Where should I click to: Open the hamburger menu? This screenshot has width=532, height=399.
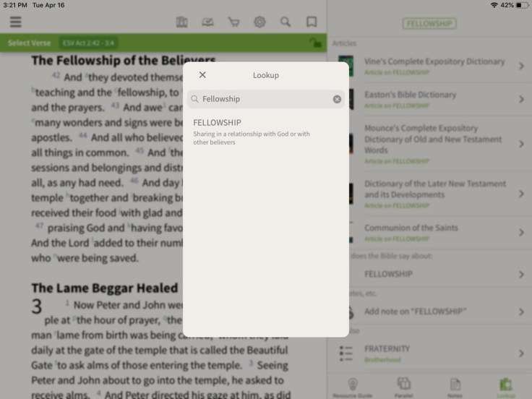click(x=15, y=22)
